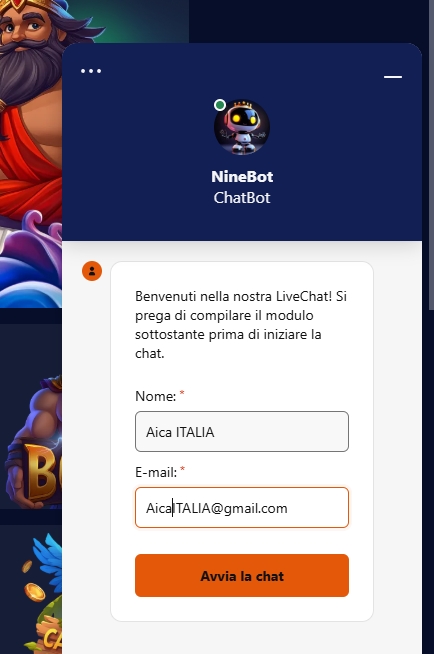
Task: Start the chat with Avvia la chat
Action: [x=242, y=576]
